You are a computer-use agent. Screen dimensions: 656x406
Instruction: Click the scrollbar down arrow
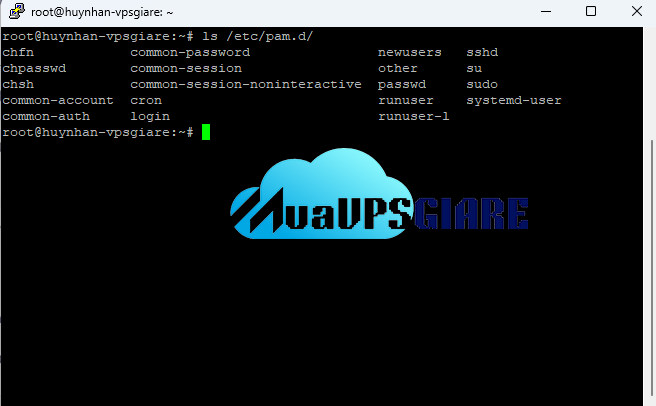[x=650, y=398]
